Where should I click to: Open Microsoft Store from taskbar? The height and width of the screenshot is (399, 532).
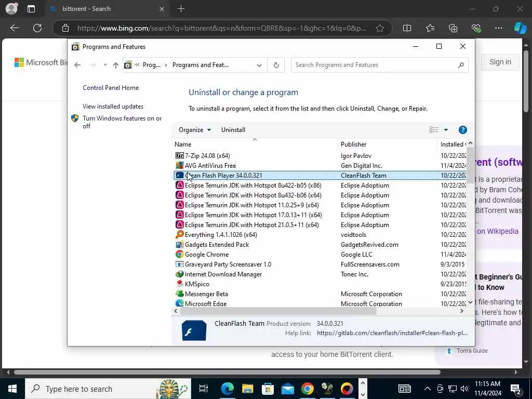(268, 389)
